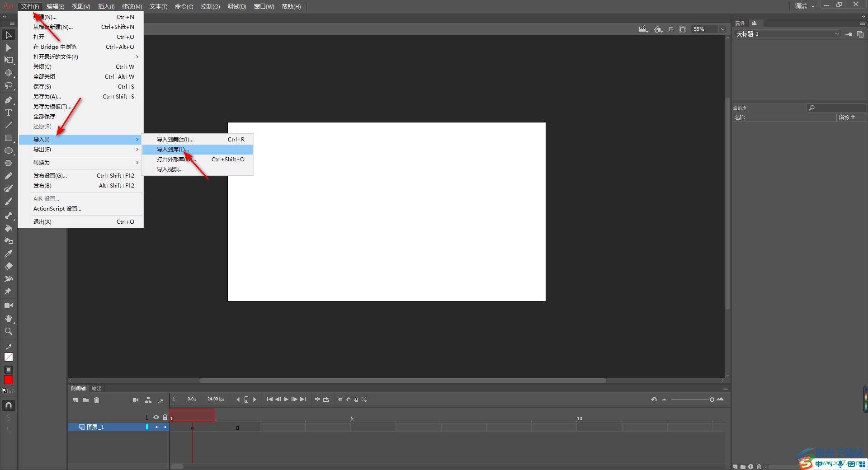Click 另存为(A)... in File menu
Image resolution: width=868 pixels, height=470 pixels.
click(x=81, y=96)
